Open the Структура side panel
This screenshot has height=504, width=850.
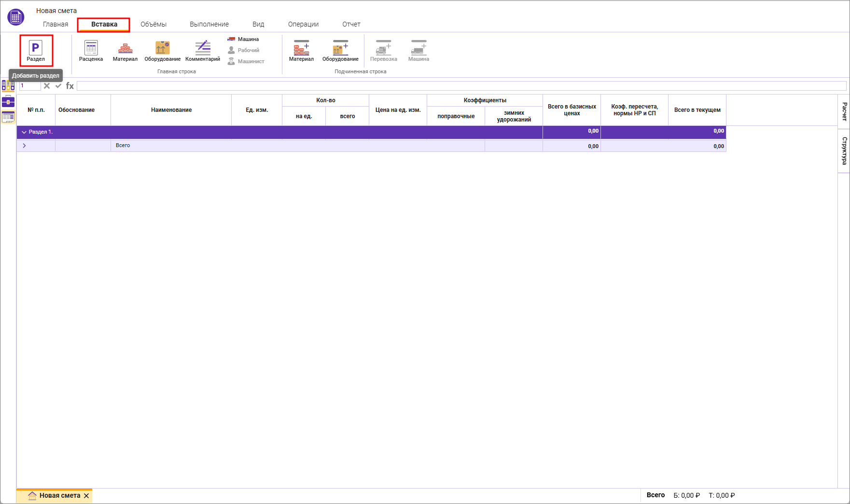pos(844,151)
